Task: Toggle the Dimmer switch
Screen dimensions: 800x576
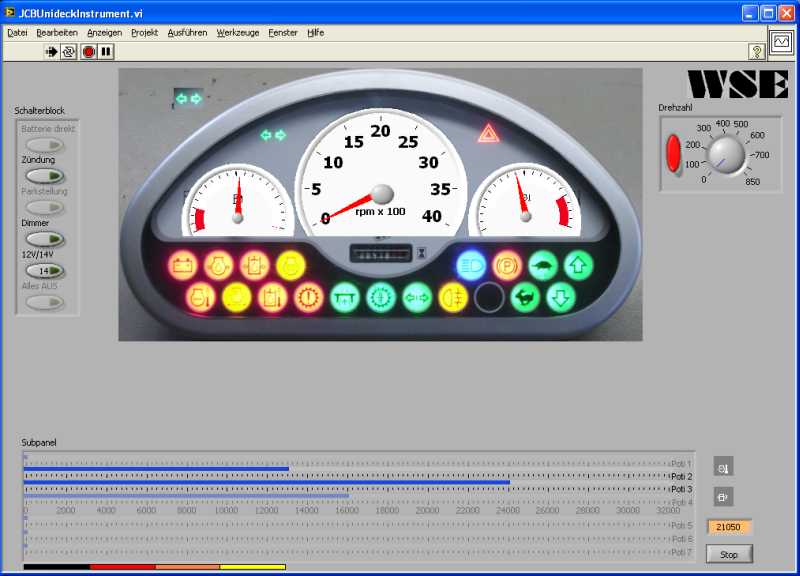Action: 45,239
